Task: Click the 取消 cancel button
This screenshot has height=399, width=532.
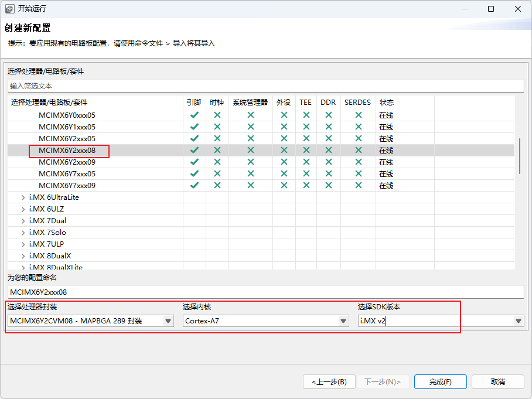Action: pos(497,382)
